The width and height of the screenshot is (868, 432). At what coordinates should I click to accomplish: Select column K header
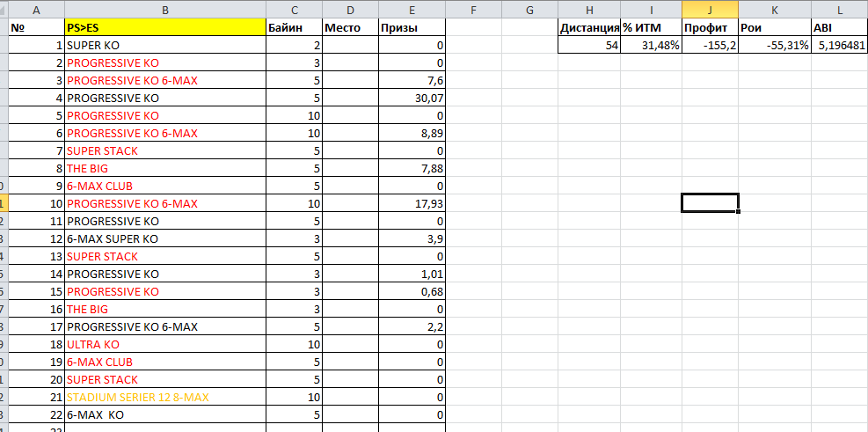(775, 10)
